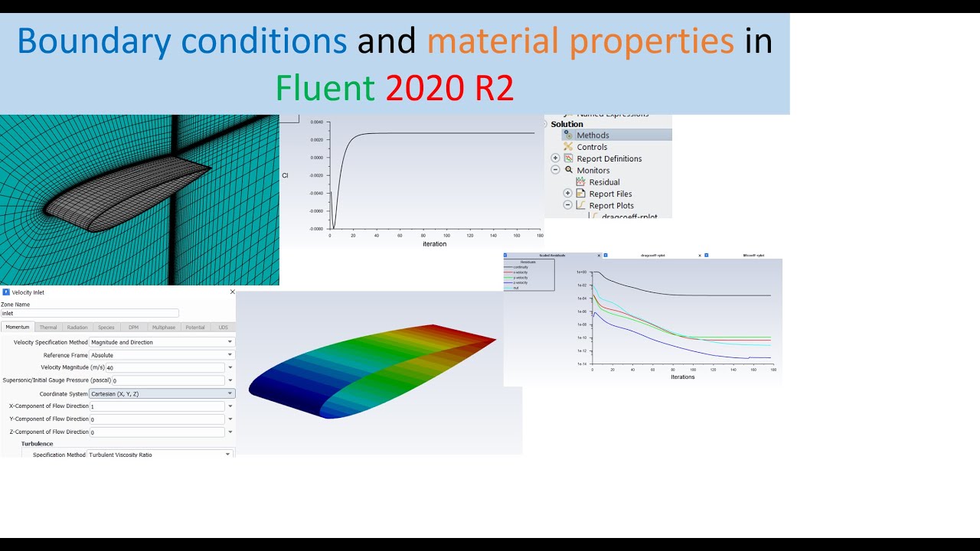Image resolution: width=980 pixels, height=551 pixels.
Task: Click the Residuals legend box
Action: (x=528, y=275)
